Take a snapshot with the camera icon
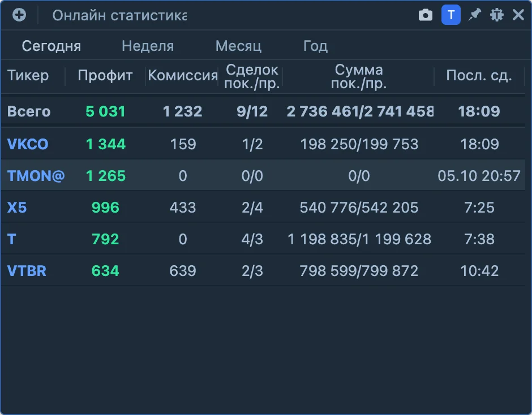The image size is (532, 415). (x=426, y=15)
